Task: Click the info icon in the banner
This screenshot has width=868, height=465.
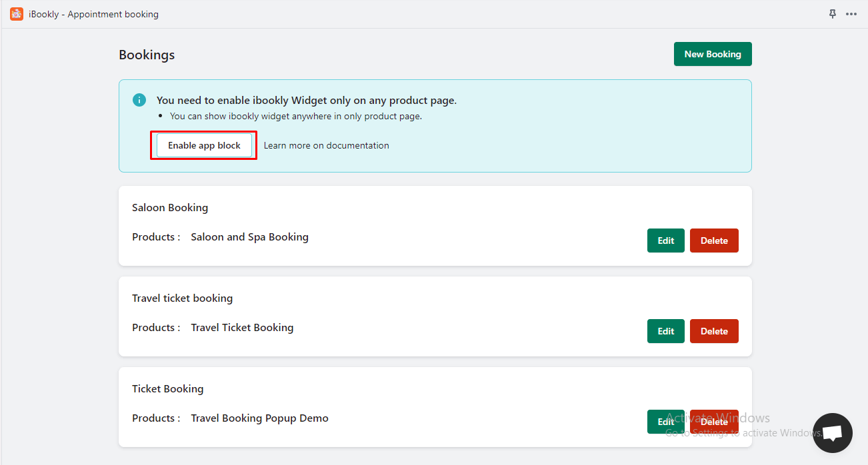Action: coord(139,100)
